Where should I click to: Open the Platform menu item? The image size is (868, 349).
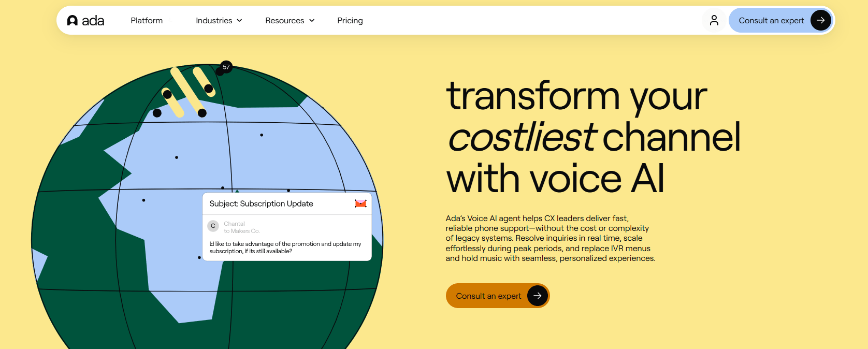(147, 21)
